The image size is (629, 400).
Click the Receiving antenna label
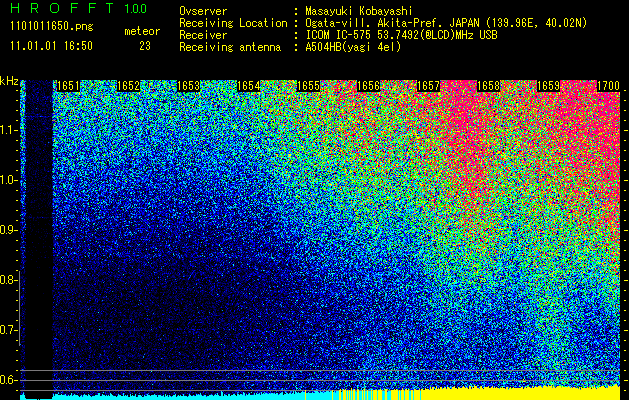tap(230, 48)
